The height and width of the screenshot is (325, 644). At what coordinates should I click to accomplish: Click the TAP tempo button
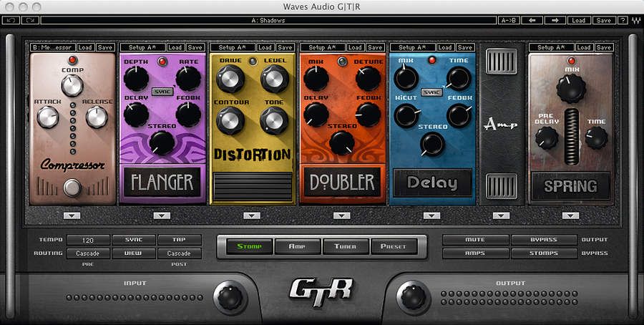click(180, 240)
